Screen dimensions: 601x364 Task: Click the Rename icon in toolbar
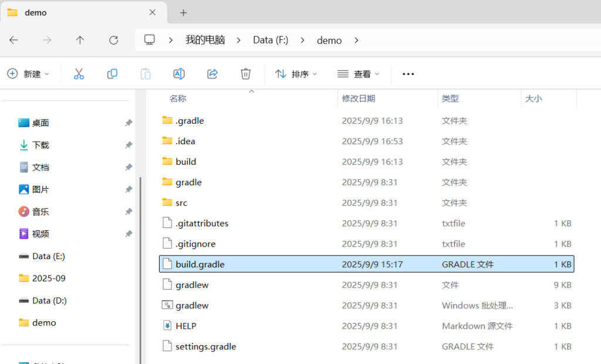pos(179,74)
